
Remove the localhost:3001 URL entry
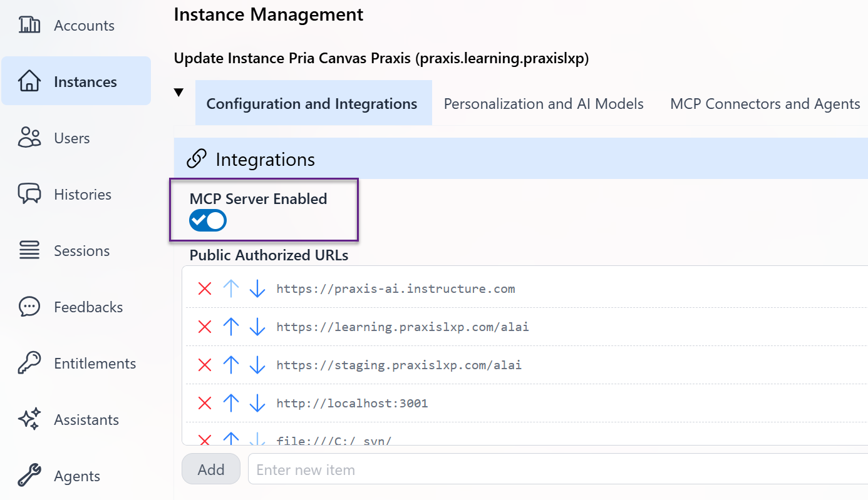tap(205, 403)
